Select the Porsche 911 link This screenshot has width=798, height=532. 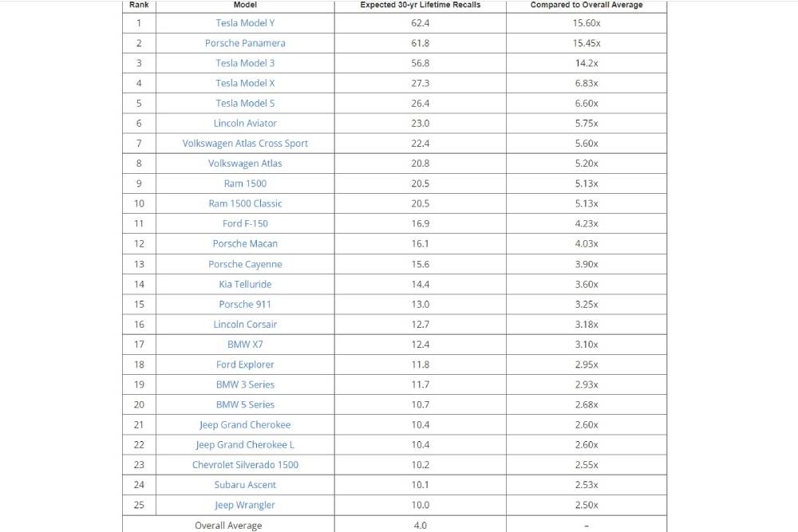point(245,304)
